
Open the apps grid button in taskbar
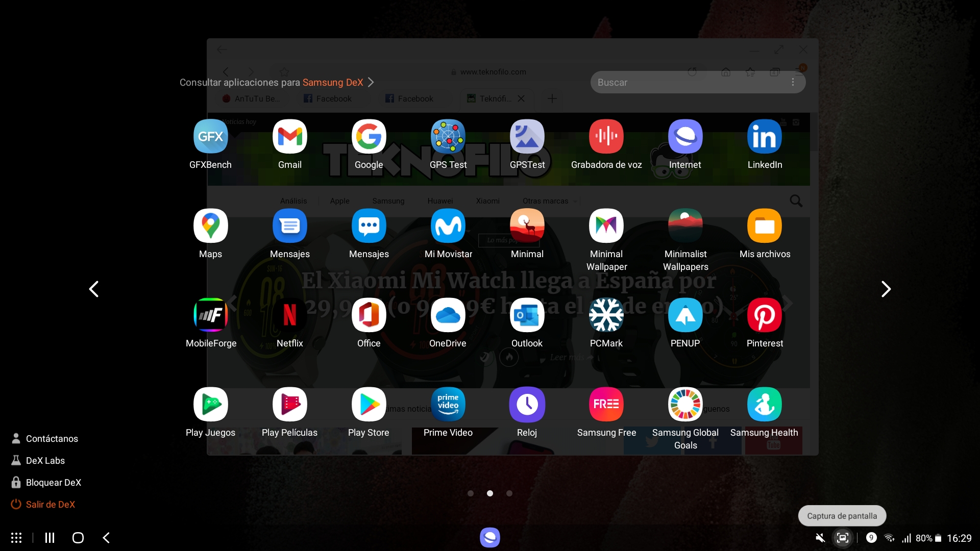point(16,538)
